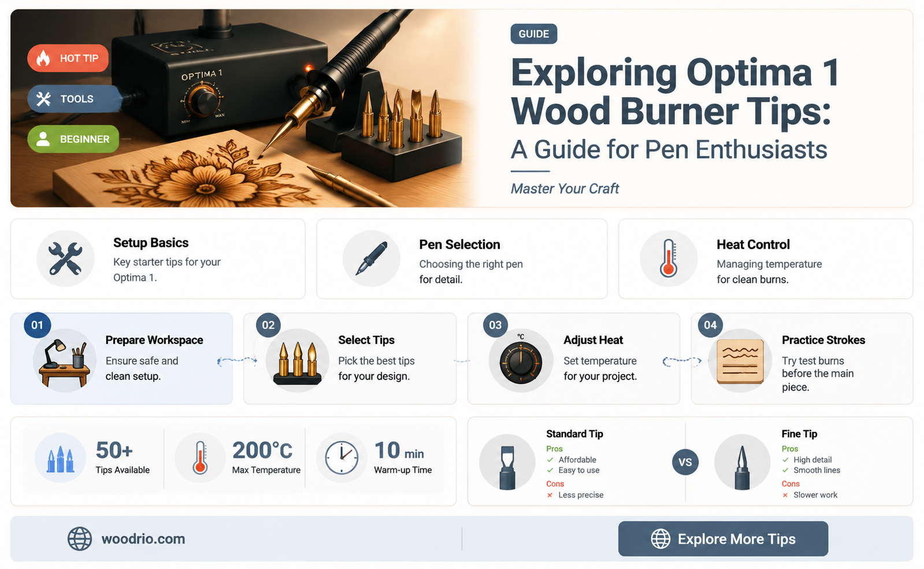Click the three tips Select Tips icon
This screenshot has width=924, height=569.
298,361
